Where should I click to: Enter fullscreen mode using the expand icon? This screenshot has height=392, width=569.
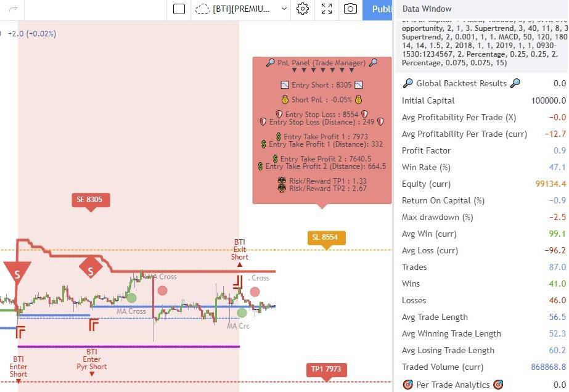(326, 9)
